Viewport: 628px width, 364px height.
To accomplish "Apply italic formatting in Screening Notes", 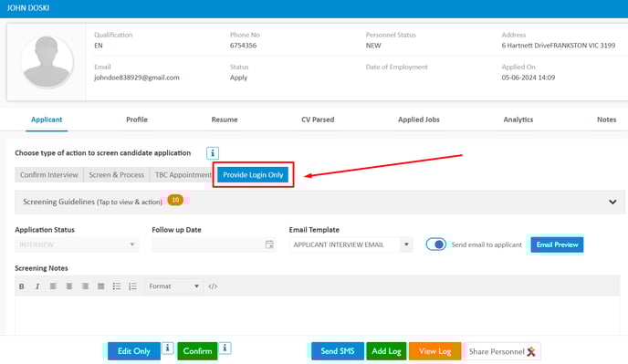I will click(37, 286).
